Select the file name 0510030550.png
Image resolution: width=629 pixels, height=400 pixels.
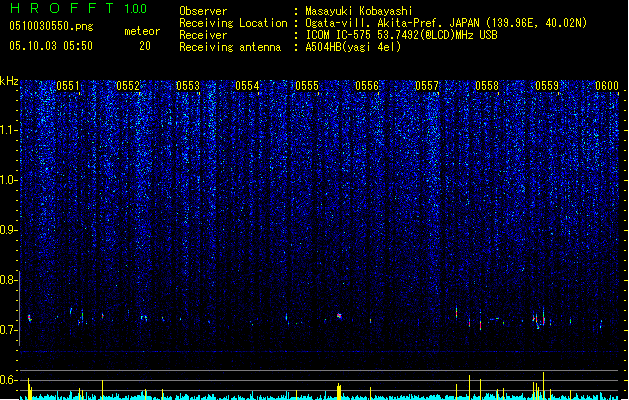tap(51, 26)
